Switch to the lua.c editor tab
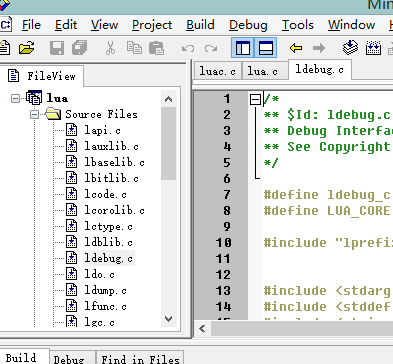The height and width of the screenshot is (364, 393). 262,71
